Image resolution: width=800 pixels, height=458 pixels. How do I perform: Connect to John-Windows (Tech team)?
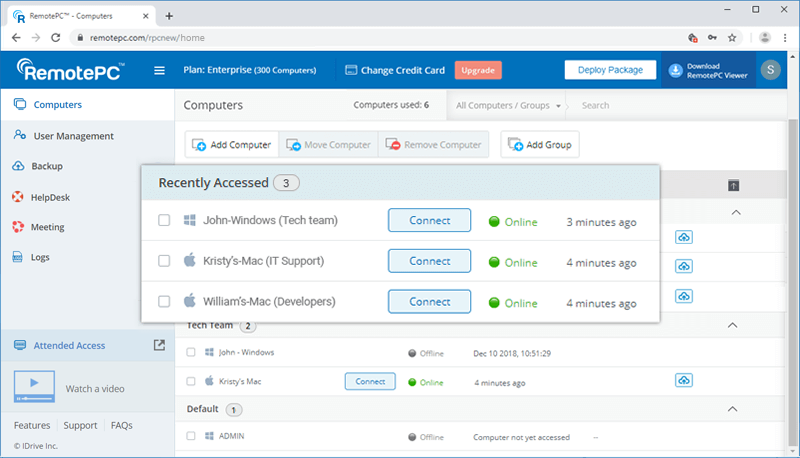pos(430,220)
